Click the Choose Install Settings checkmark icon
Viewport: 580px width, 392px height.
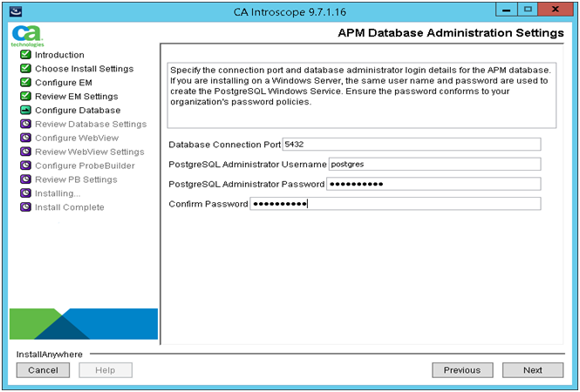click(x=25, y=69)
